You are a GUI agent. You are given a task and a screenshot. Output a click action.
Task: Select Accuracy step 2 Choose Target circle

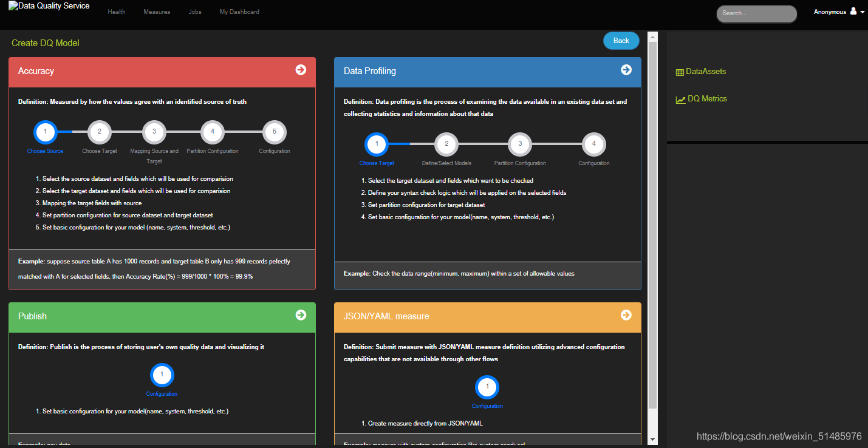100,131
